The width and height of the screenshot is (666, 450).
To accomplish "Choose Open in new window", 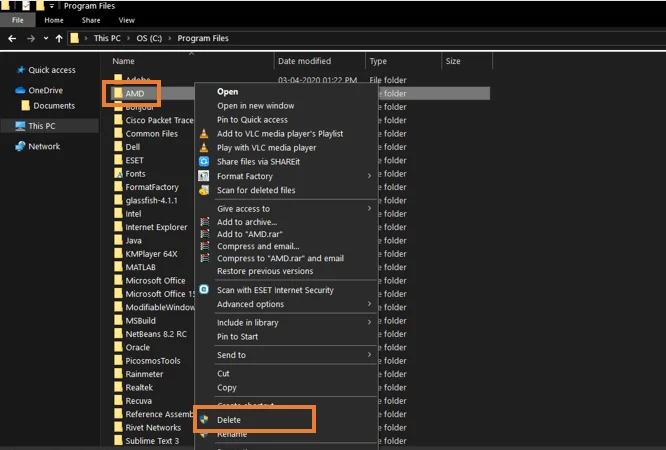I will click(256, 106).
